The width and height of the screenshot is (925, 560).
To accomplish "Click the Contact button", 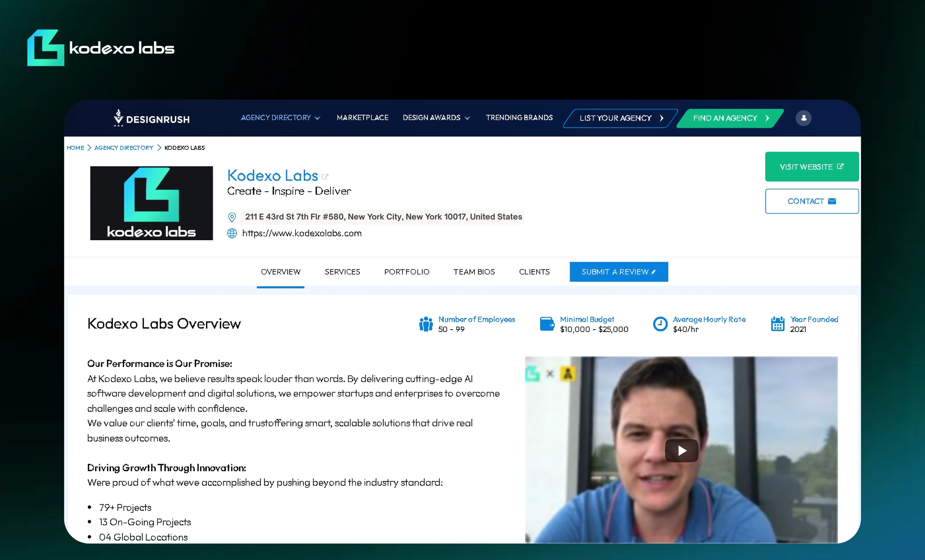I will tap(812, 201).
